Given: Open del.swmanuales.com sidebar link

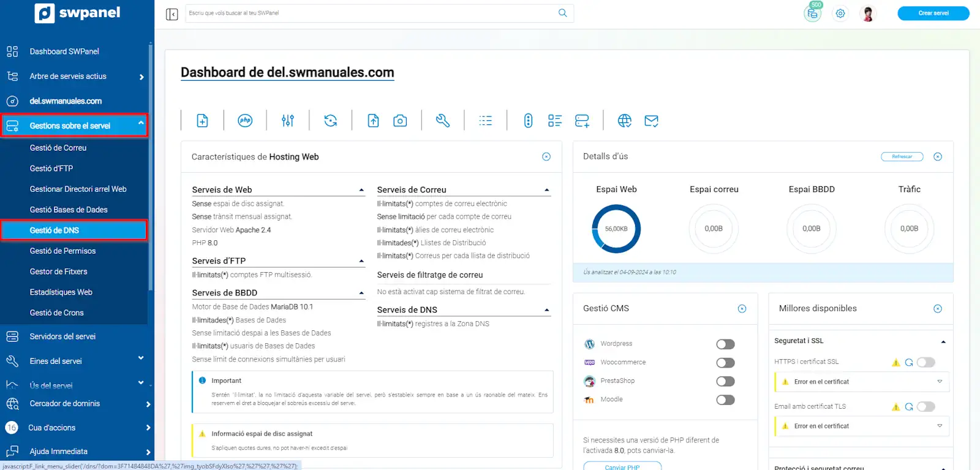Looking at the screenshot, I should pos(66,101).
